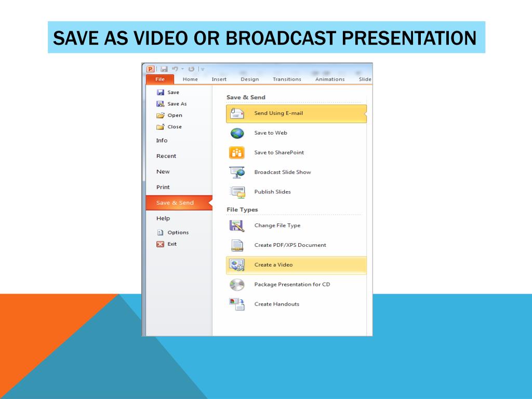532x399 pixels.
Task: Click the Save As icon in sidebar
Action: click(161, 104)
